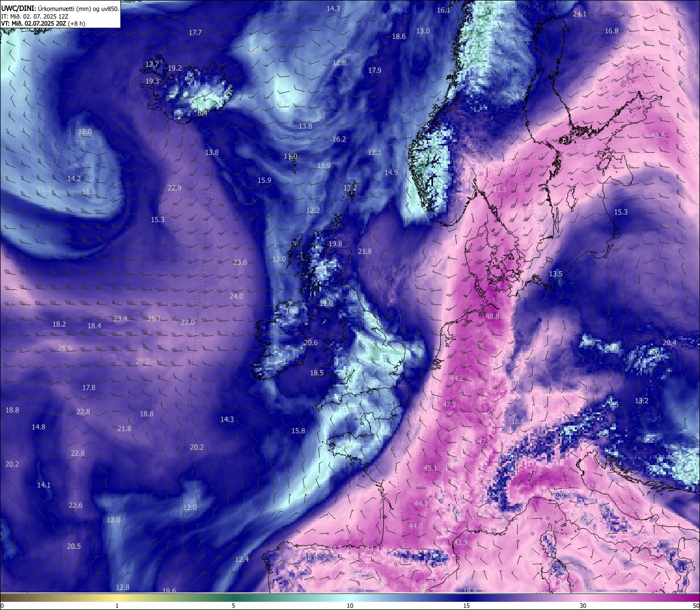Image resolution: width=700 pixels, height=610 pixels.
Task: Click the color scale label 50
Action: [x=696, y=606]
